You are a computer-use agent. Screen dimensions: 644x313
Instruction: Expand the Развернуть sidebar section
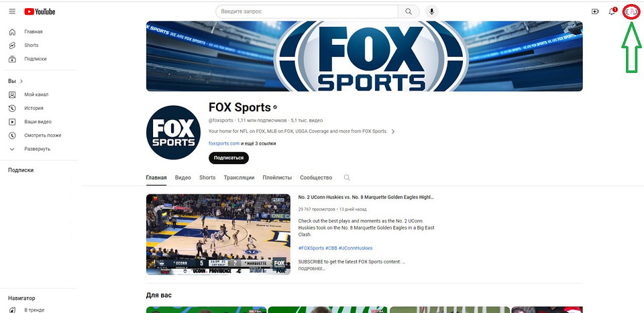tap(37, 149)
